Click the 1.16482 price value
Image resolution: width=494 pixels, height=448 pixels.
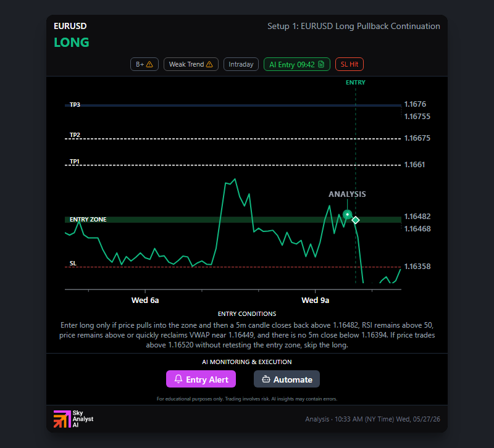click(417, 217)
